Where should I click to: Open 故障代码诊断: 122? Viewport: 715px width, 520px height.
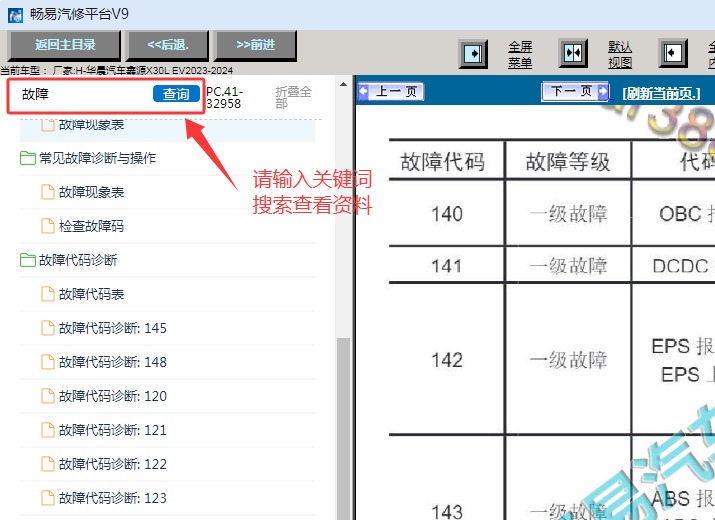(113, 464)
